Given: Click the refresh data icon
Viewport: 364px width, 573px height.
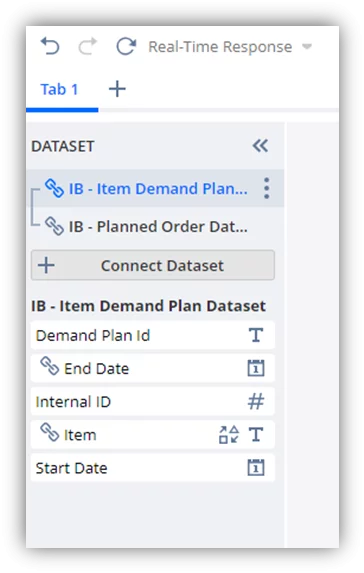Looking at the screenshot, I should (x=126, y=46).
